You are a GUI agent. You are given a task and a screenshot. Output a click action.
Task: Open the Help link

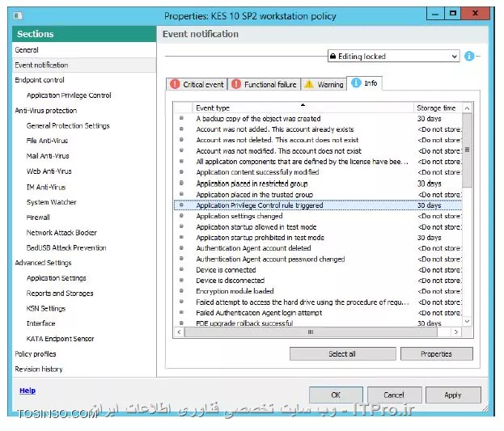pos(28,391)
